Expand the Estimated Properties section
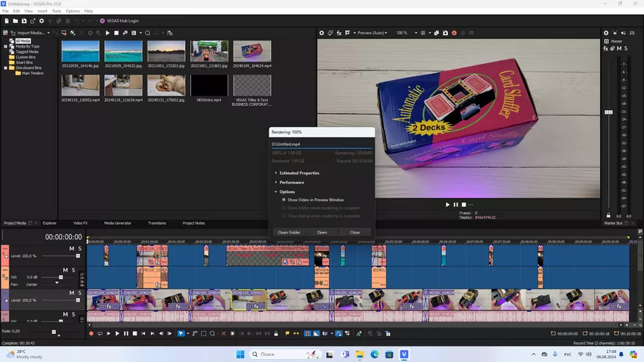 pos(299,173)
